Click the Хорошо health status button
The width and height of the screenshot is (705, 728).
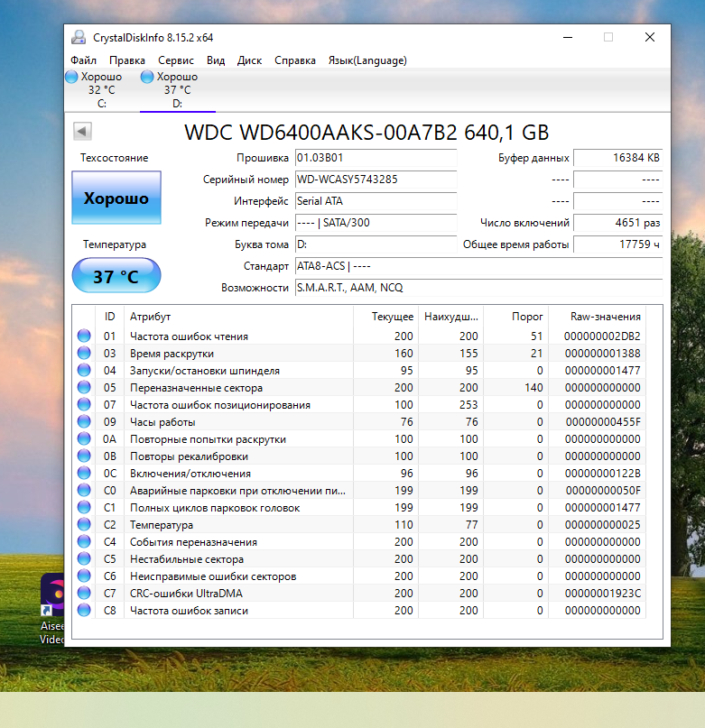point(116,198)
